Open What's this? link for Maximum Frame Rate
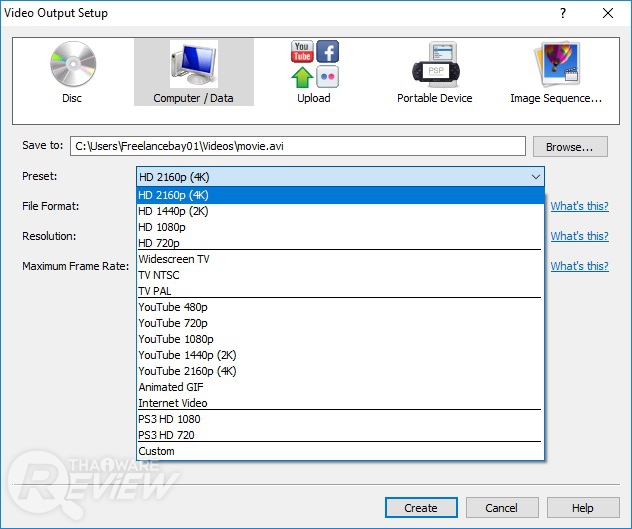632x529 pixels. [x=580, y=266]
